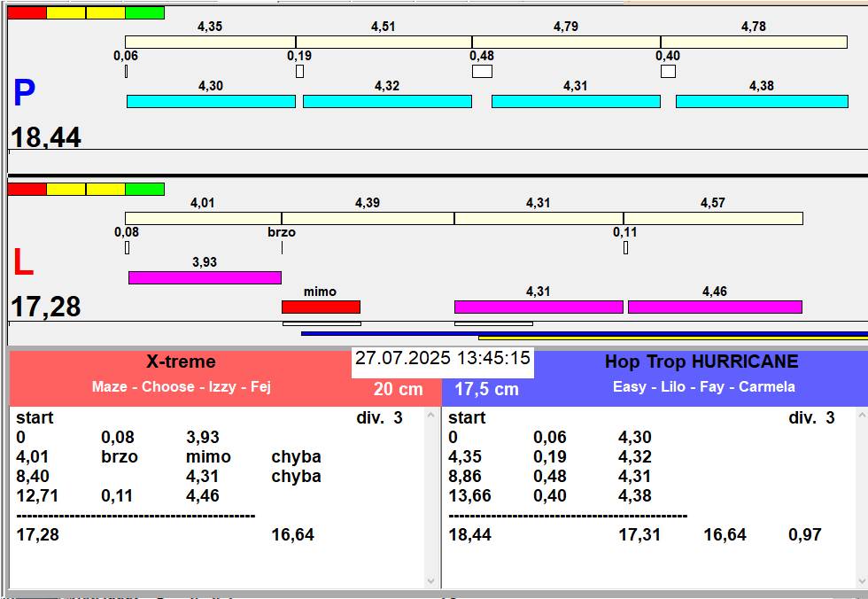Viewport: 868px width, 599px height.
Task: Click the Hop Trop HURRICANE team header
Action: point(701,362)
